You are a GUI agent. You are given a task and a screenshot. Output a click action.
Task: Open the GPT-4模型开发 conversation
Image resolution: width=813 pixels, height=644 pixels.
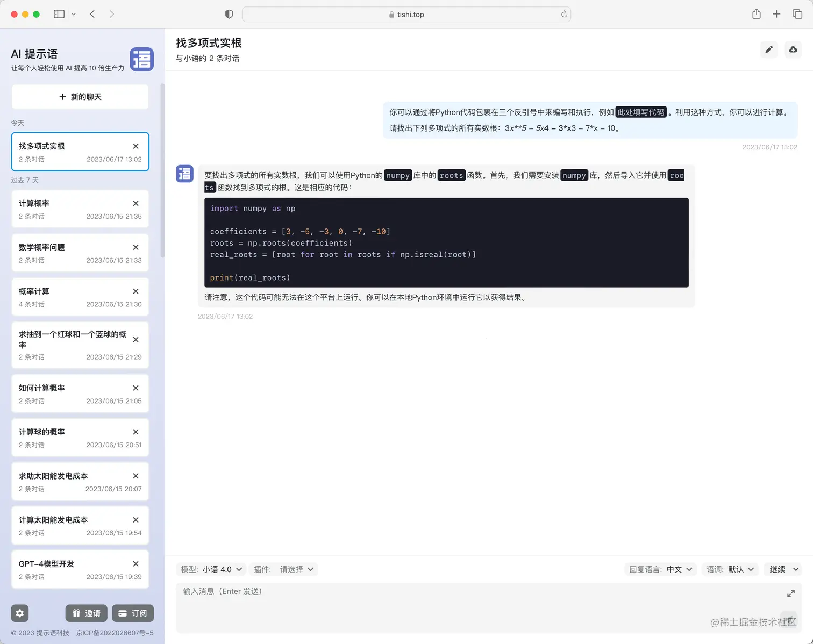tap(80, 570)
